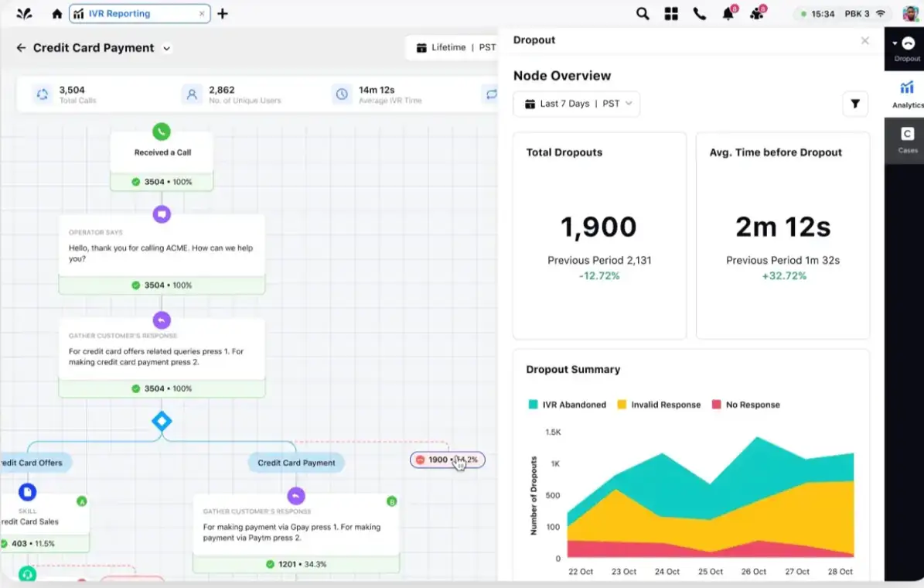Open Dropout icon in right sidebar
The height and width of the screenshot is (588, 924).
(907, 49)
